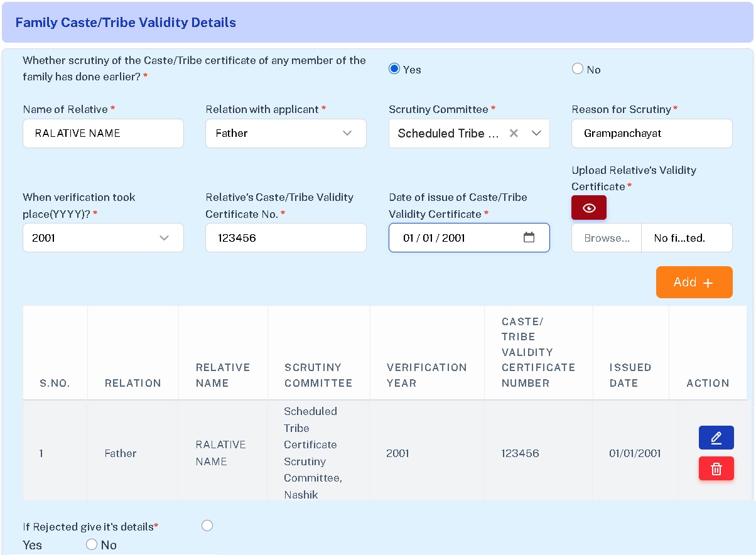This screenshot has width=756, height=555.
Task: Click the orange Add + button
Action: click(x=694, y=282)
